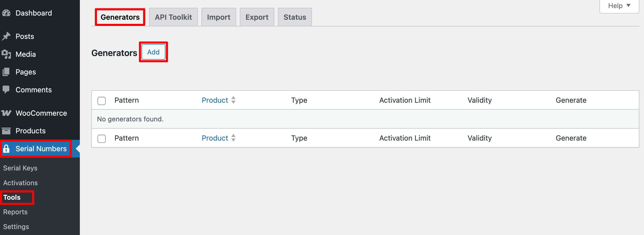Sort by Product in the table footer
The width and height of the screenshot is (644, 235).
233,138
